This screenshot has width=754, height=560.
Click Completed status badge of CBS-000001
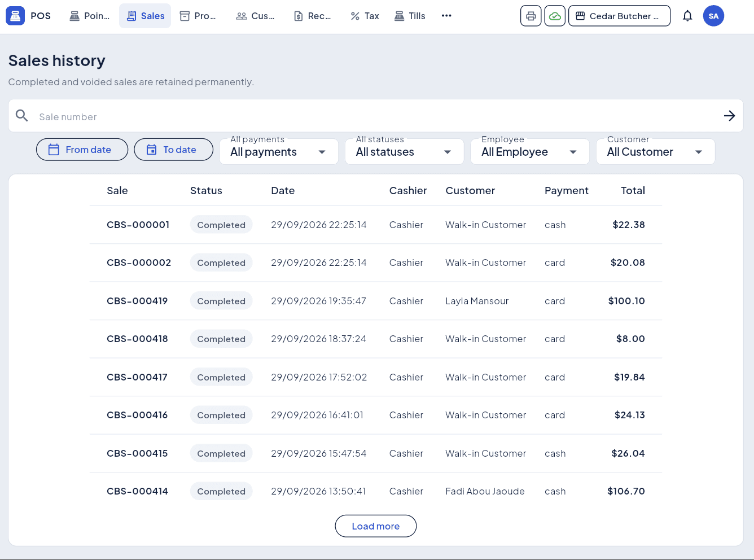click(x=221, y=225)
